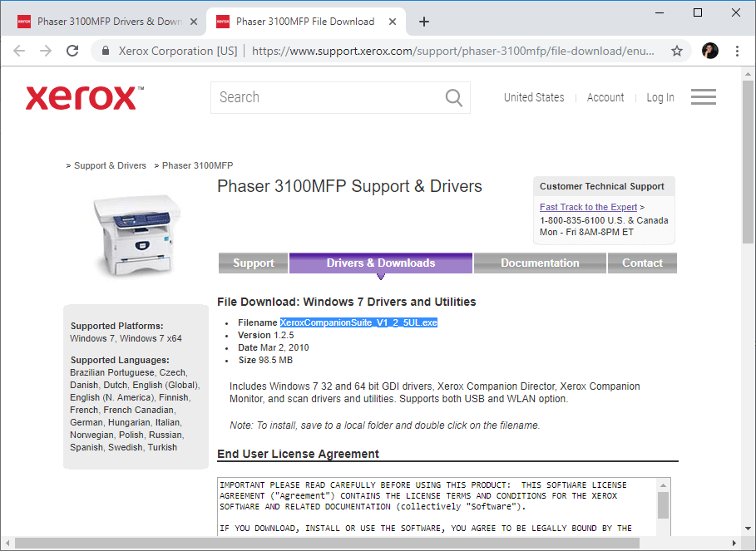Reload the page with the refresh icon

72,51
